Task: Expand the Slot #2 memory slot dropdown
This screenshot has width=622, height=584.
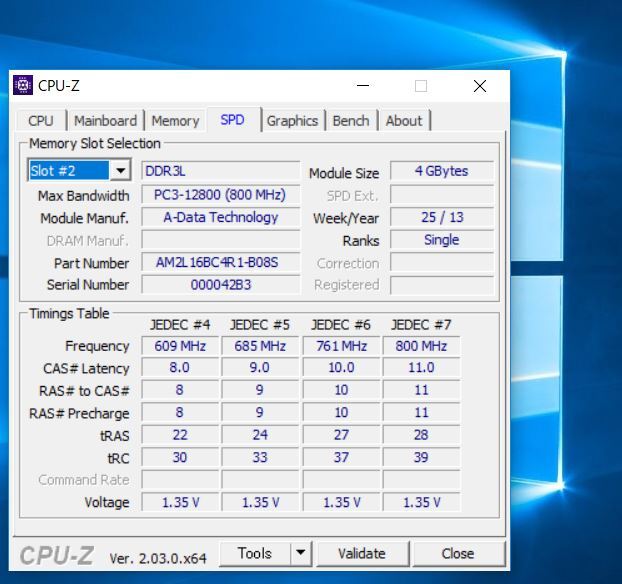Action: (x=121, y=171)
